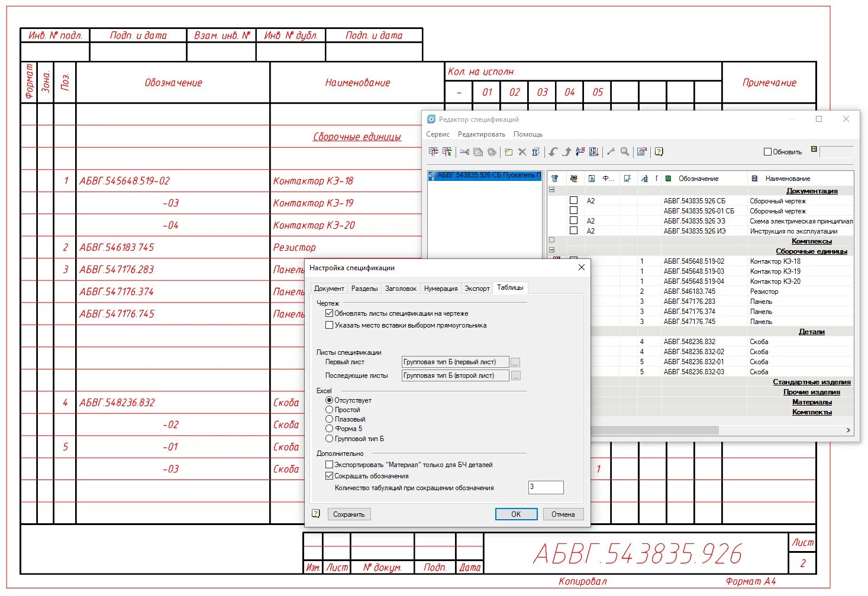Click the magnifier search icon in toolbar
The image size is (868, 596).
(625, 152)
